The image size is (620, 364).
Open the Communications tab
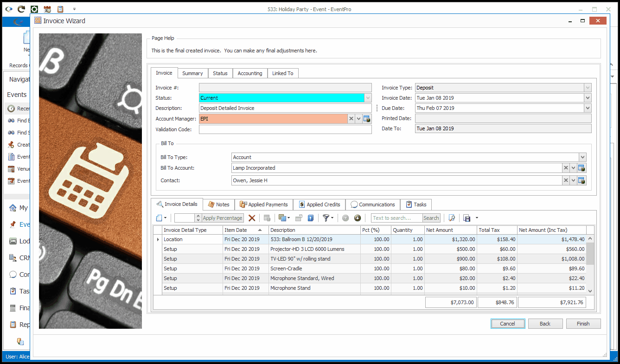coord(373,204)
